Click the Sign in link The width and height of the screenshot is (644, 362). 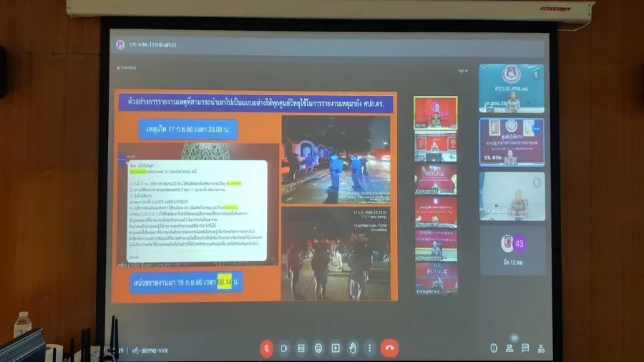[x=463, y=70]
